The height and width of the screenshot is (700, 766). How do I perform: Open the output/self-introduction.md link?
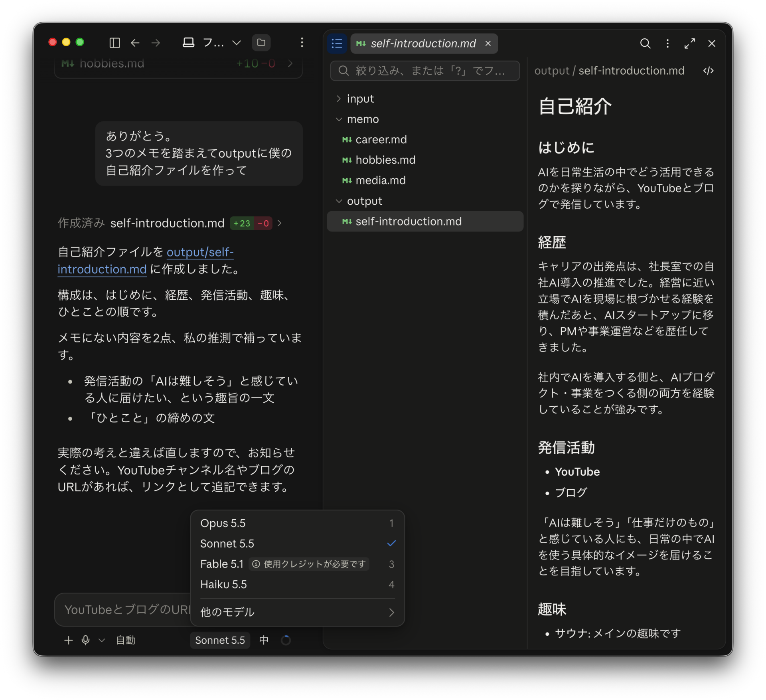pos(146,261)
